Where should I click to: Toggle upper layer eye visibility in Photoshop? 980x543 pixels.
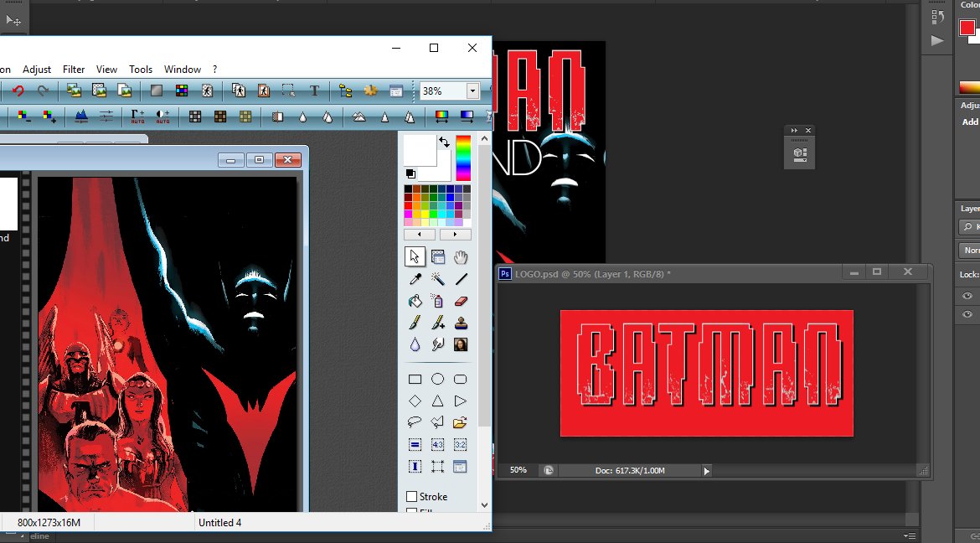coord(967,296)
